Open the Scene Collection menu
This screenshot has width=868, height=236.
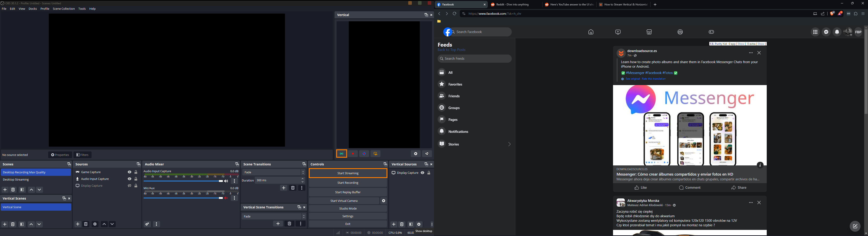click(64, 9)
